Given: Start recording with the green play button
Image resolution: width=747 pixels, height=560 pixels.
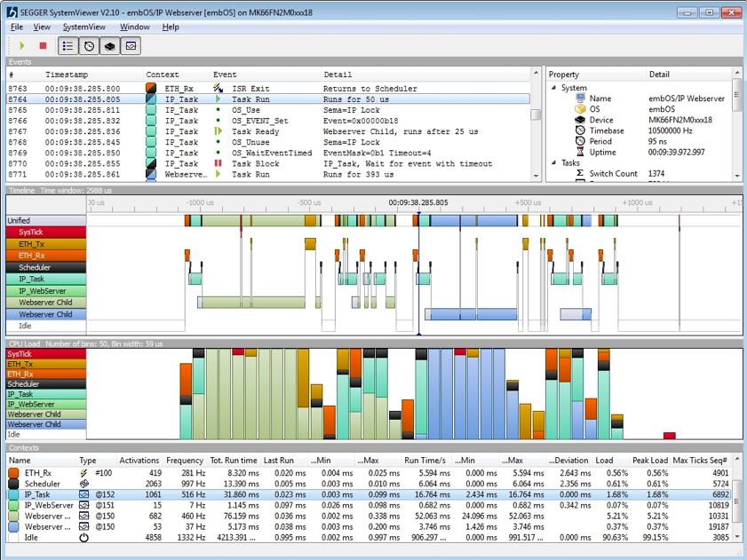Looking at the screenshot, I should coord(22,45).
